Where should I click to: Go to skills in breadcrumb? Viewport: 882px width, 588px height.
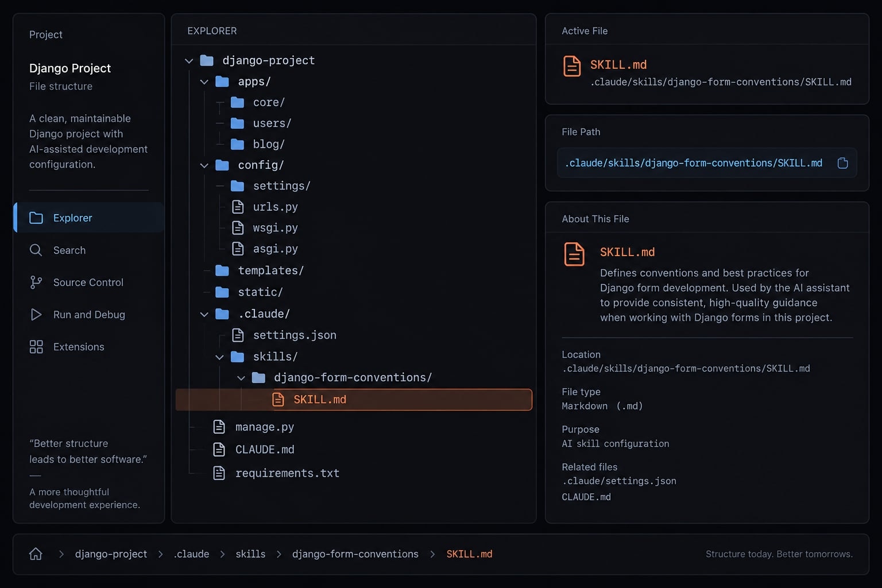250,554
